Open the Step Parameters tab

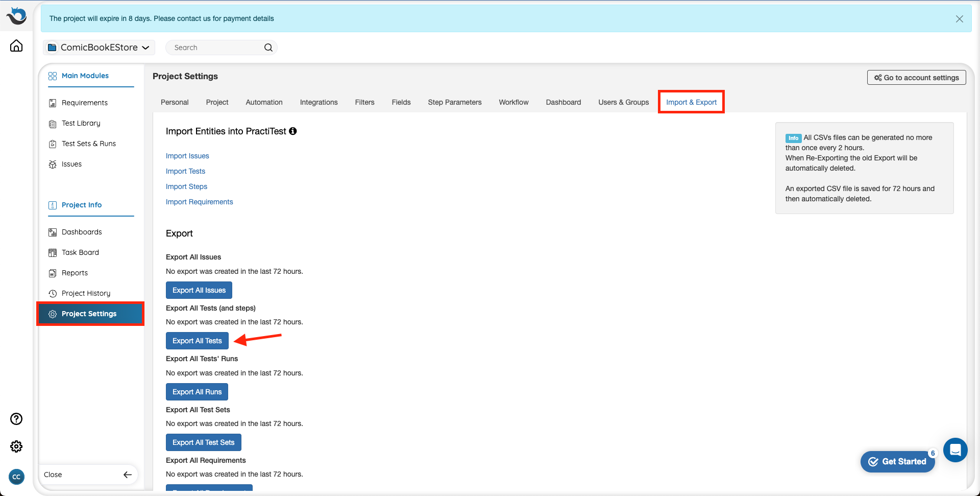(x=455, y=102)
